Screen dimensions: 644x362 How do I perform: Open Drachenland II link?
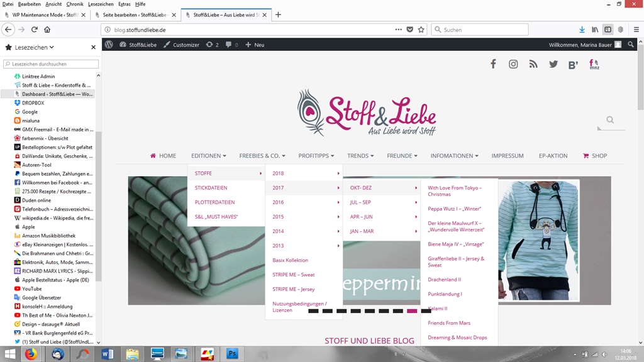coord(445,279)
